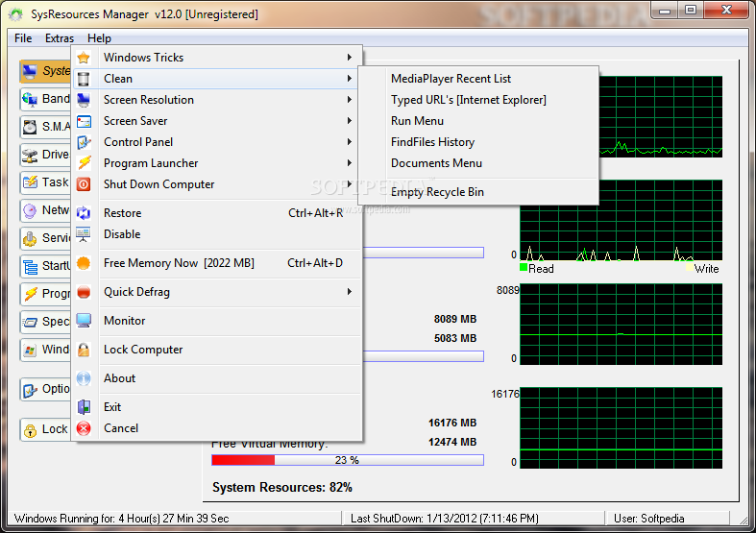Expand the Clean submenu arrow
This screenshot has height=533, width=756.
[350, 79]
